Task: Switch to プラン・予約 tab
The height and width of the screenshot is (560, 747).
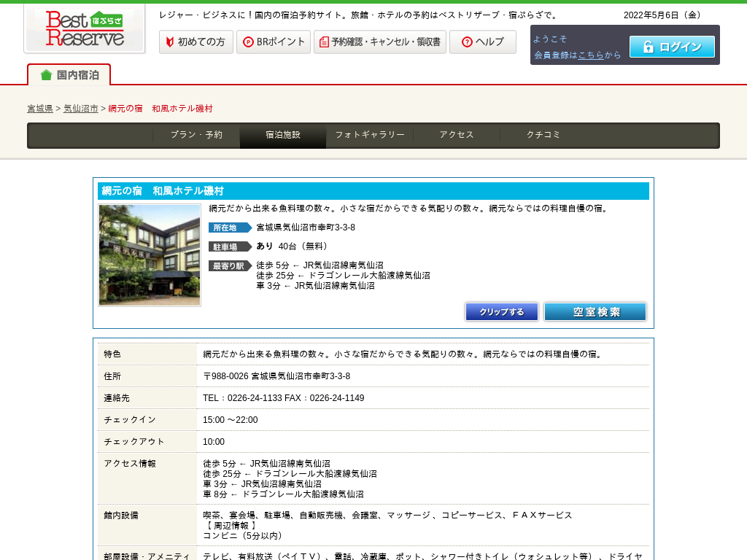Action: (196, 135)
